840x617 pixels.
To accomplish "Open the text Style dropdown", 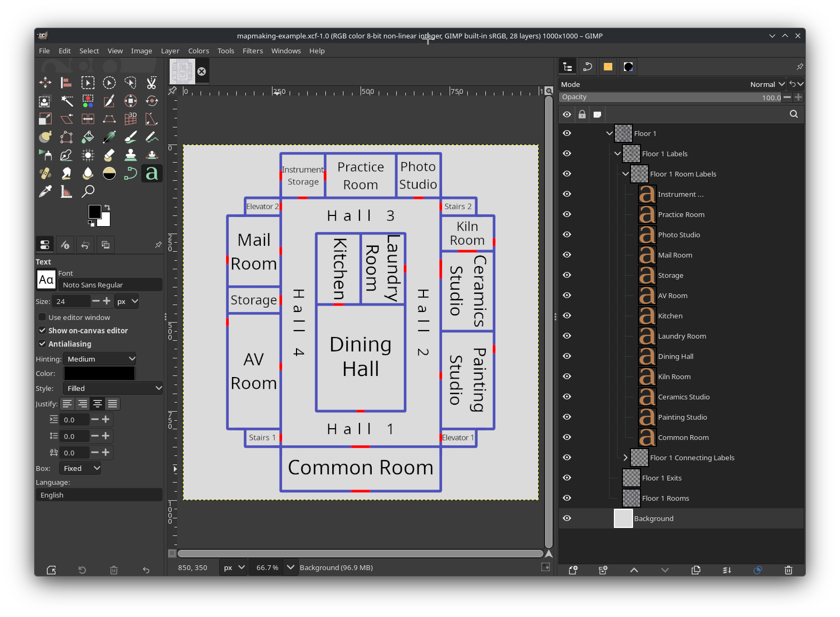I will pos(113,388).
